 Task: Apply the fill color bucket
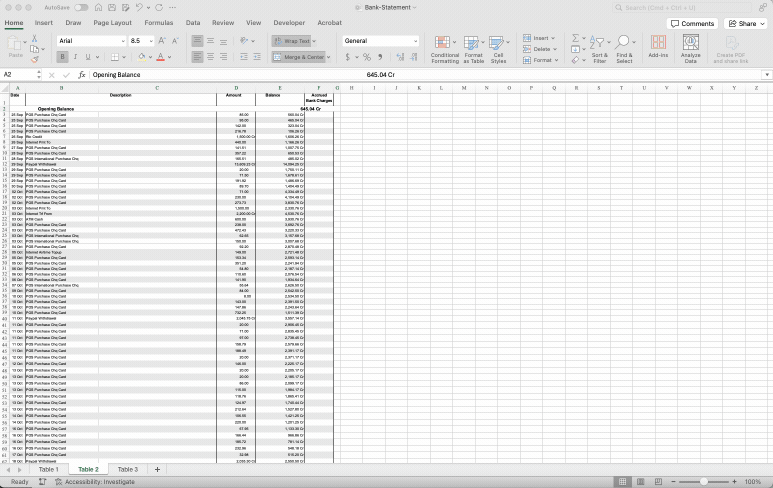(142, 57)
